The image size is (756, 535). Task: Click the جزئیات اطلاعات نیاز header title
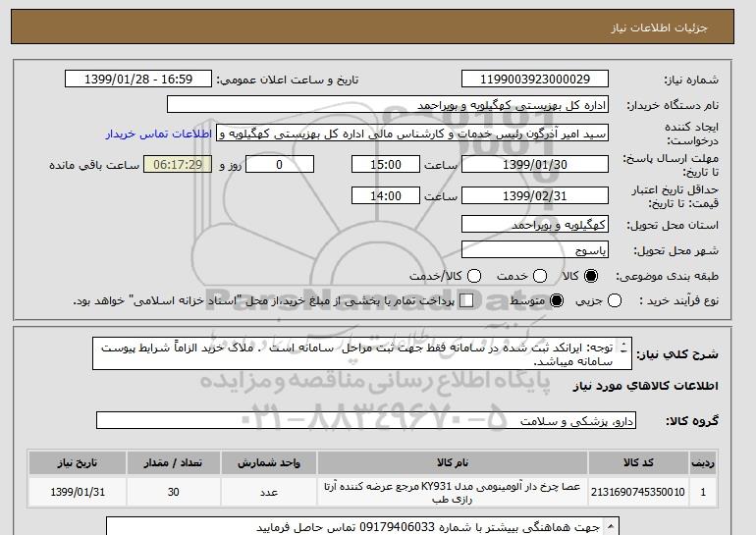tap(659, 27)
